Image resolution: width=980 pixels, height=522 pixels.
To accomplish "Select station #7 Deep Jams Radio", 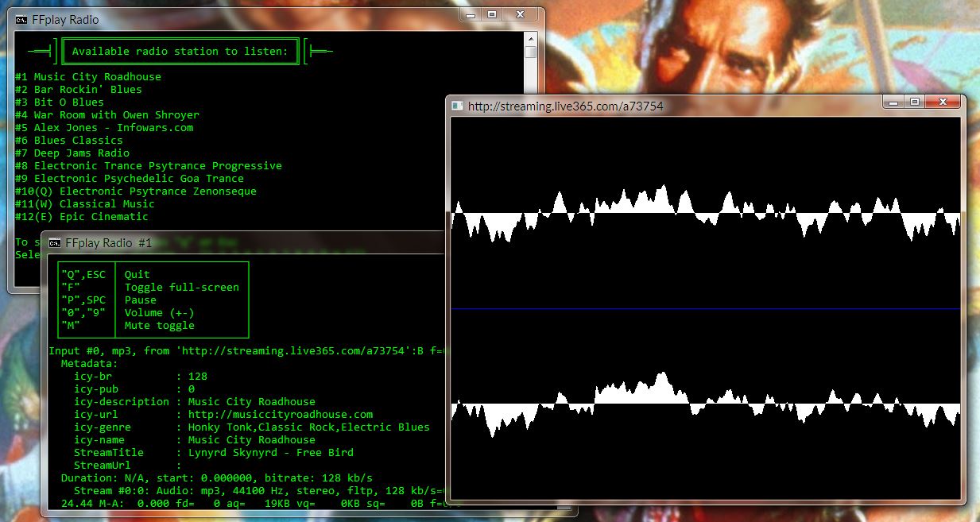I will pyautogui.click(x=72, y=153).
